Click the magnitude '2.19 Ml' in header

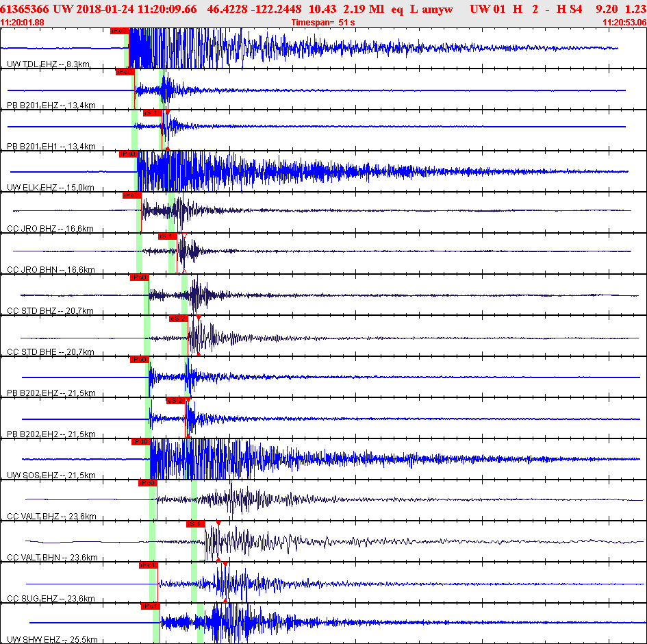click(x=364, y=9)
